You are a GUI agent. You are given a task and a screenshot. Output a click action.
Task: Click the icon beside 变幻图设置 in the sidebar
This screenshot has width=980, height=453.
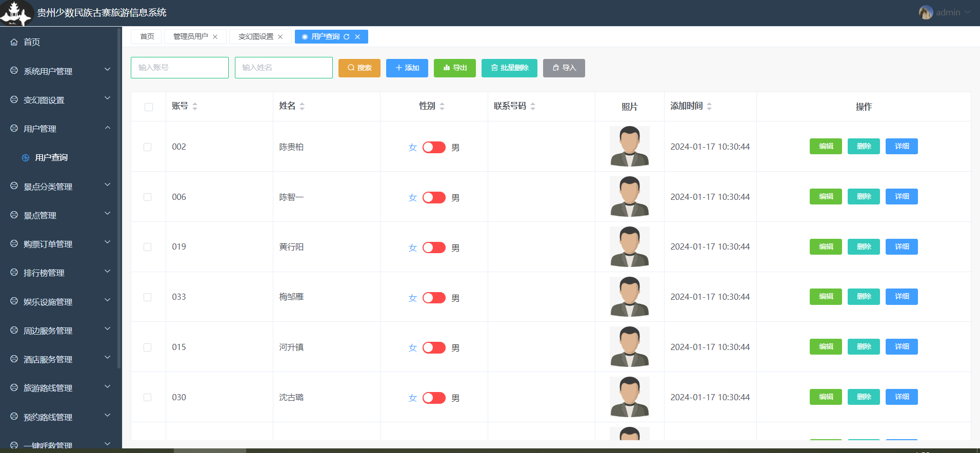pos(14,99)
